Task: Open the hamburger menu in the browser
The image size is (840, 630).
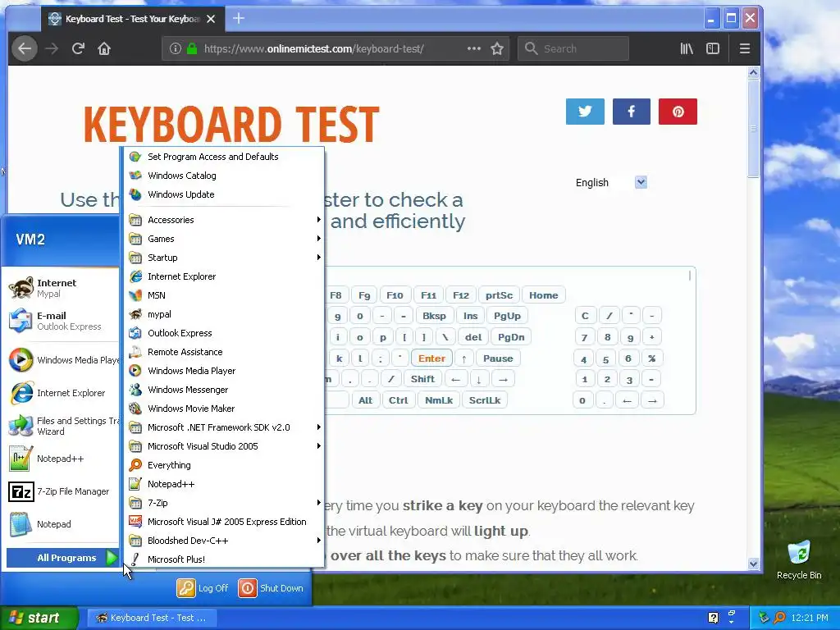Action: [x=745, y=48]
